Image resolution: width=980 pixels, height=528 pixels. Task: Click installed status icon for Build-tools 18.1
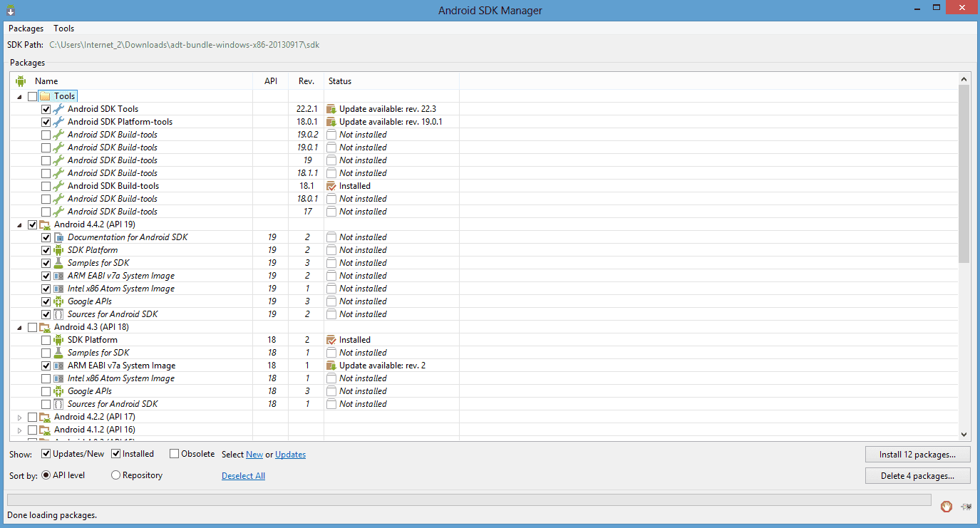pyautogui.click(x=331, y=186)
